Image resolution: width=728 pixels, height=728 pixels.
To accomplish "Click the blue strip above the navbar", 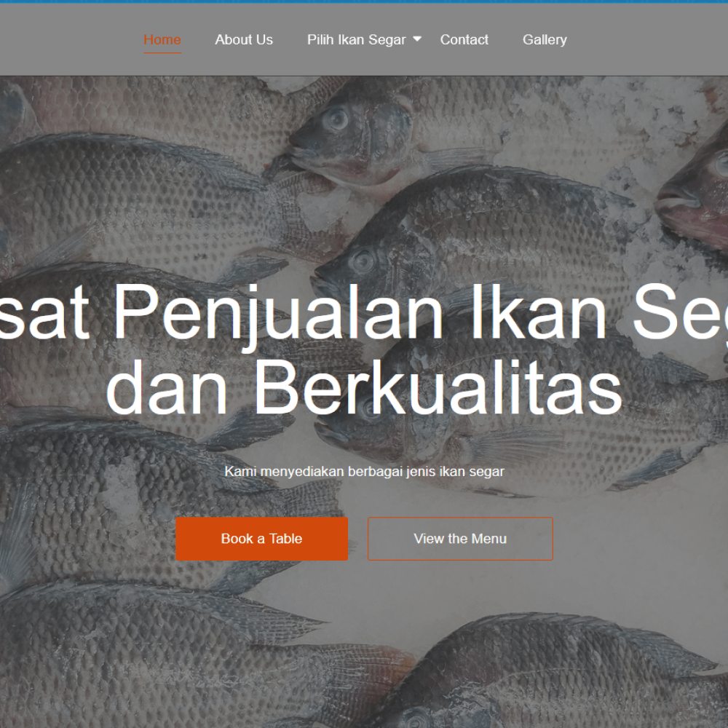I will [x=364, y=1].
